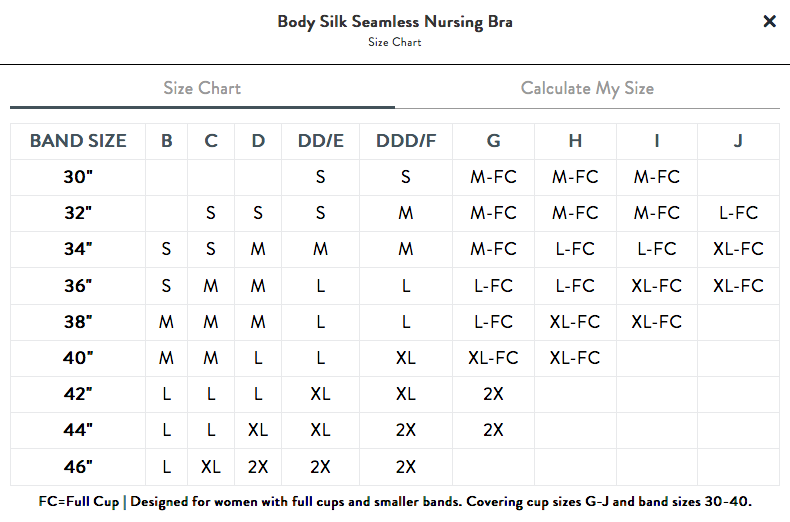
Task: Click the Body Silk Seamless Nursing Bra title
Action: (395, 22)
